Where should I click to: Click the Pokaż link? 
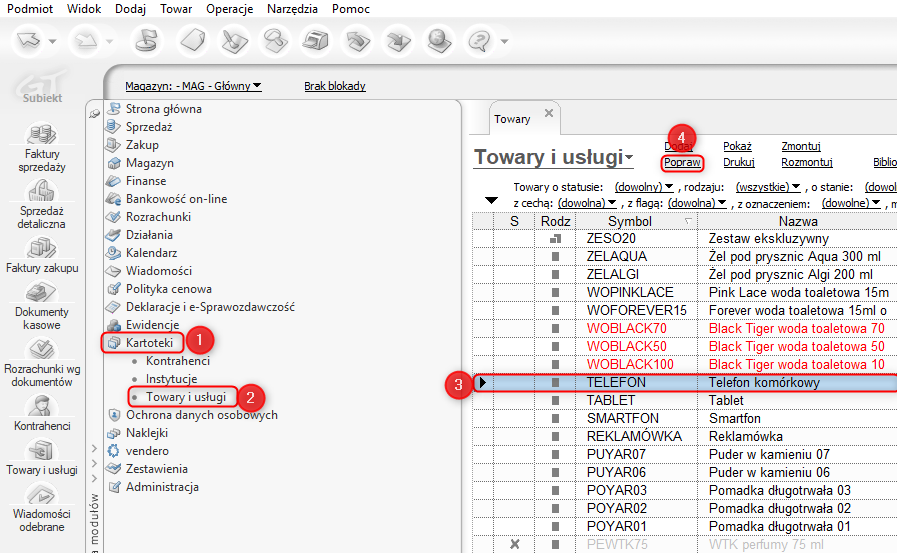[737, 146]
